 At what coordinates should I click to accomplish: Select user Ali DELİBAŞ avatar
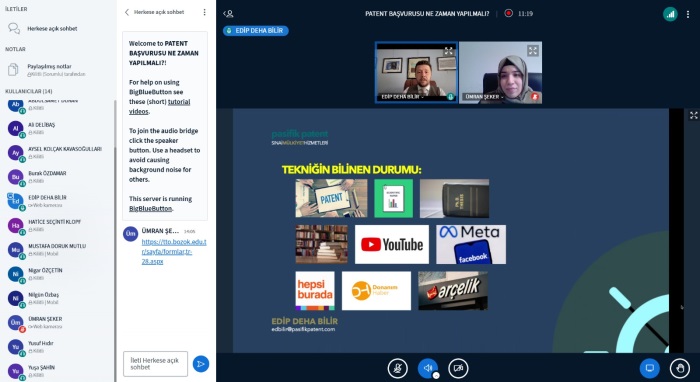16,129
